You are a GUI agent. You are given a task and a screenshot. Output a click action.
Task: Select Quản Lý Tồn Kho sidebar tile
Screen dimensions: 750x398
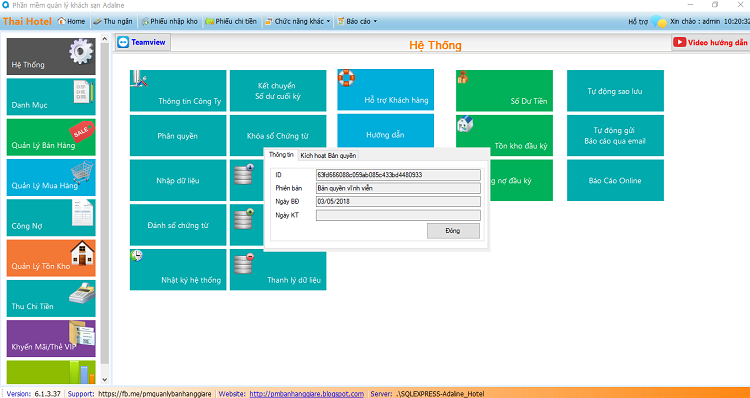click(x=51, y=258)
